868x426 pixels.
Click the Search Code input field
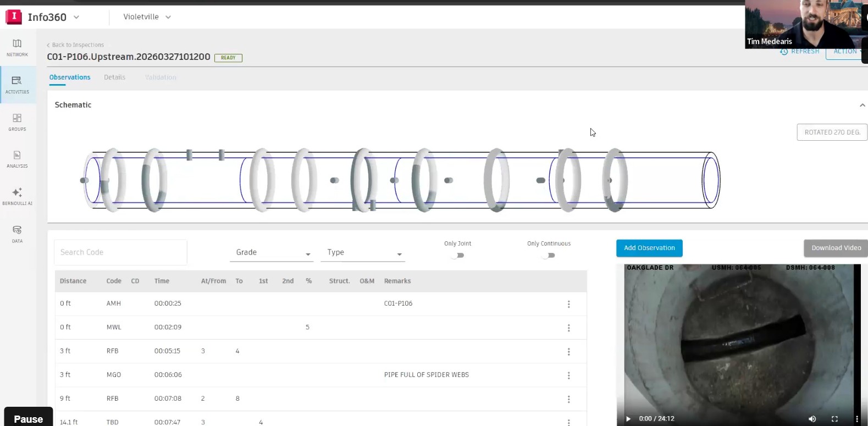120,252
